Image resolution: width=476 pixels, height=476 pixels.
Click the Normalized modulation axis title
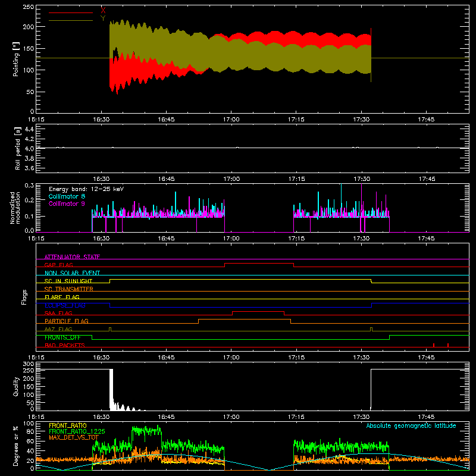(x=15, y=208)
